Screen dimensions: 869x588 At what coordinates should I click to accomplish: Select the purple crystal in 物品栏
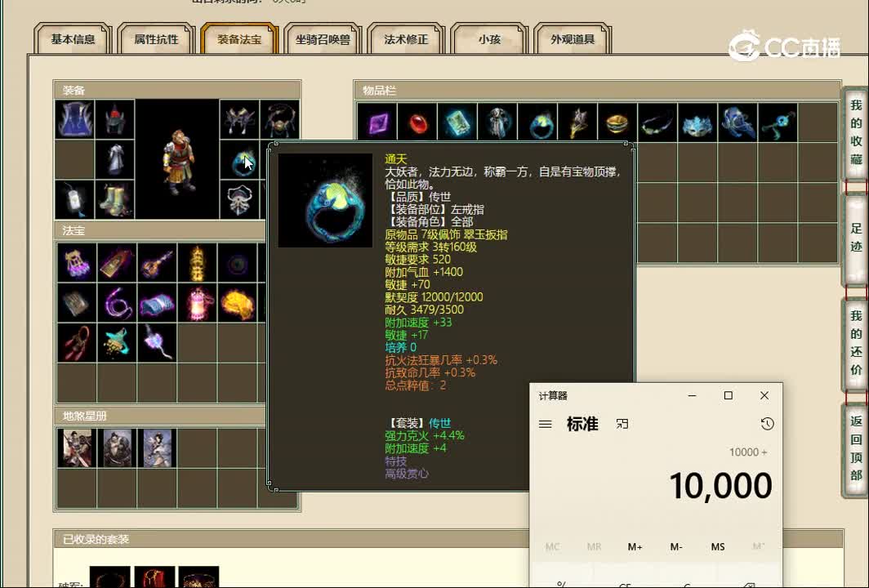coord(377,122)
